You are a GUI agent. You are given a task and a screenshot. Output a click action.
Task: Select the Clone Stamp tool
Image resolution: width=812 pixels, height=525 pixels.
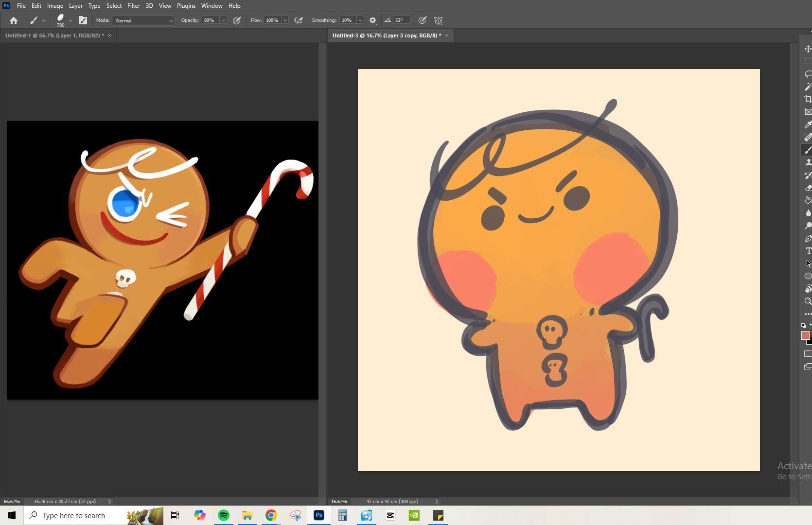pyautogui.click(x=808, y=162)
